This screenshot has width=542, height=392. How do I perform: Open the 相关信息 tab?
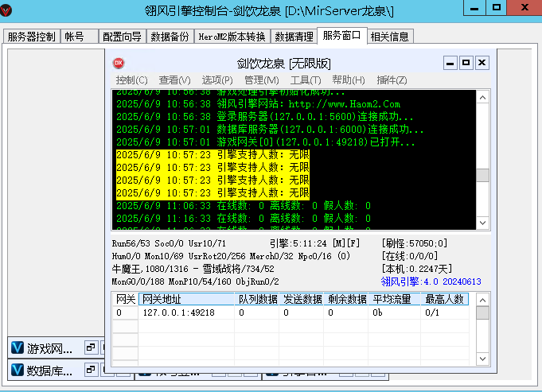pyautogui.click(x=389, y=37)
